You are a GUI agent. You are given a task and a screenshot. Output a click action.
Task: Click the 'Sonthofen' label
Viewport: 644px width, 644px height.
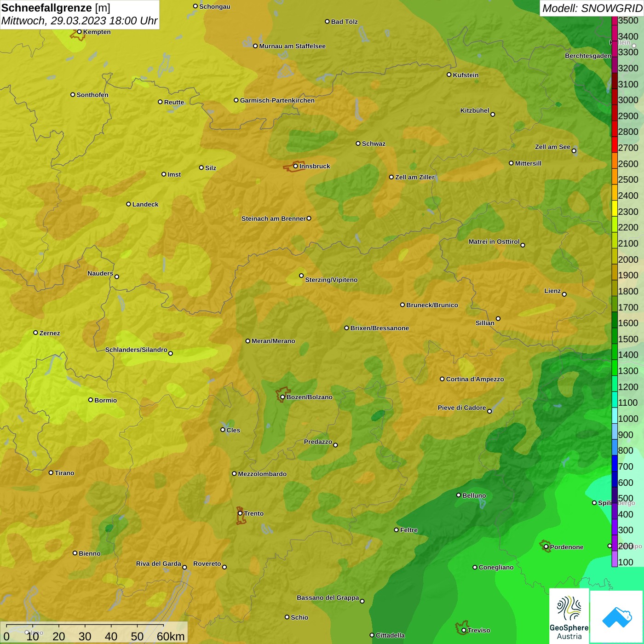[x=92, y=95]
